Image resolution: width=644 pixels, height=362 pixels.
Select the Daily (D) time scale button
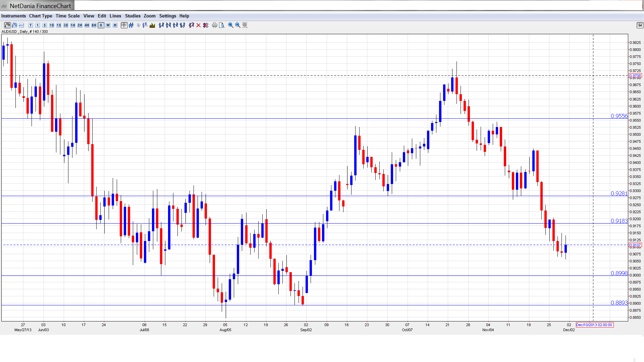click(101, 25)
